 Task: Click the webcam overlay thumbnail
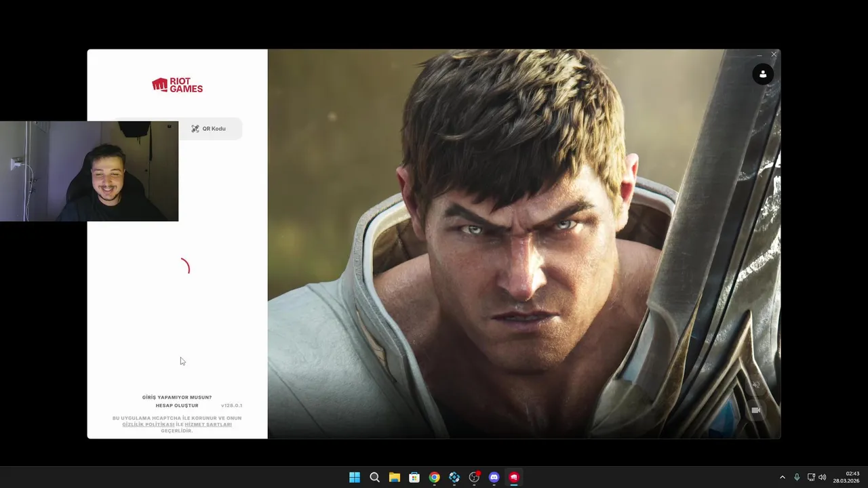click(x=89, y=171)
